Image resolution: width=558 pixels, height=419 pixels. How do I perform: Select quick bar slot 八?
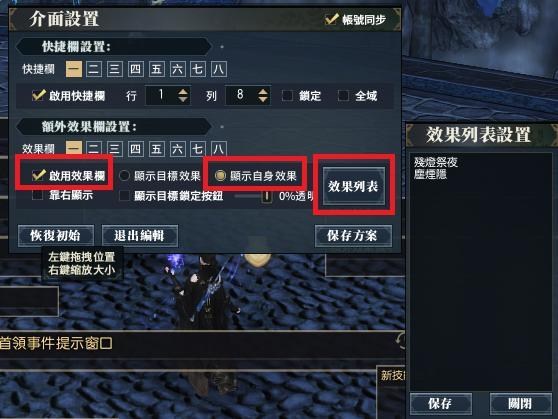[x=219, y=69]
